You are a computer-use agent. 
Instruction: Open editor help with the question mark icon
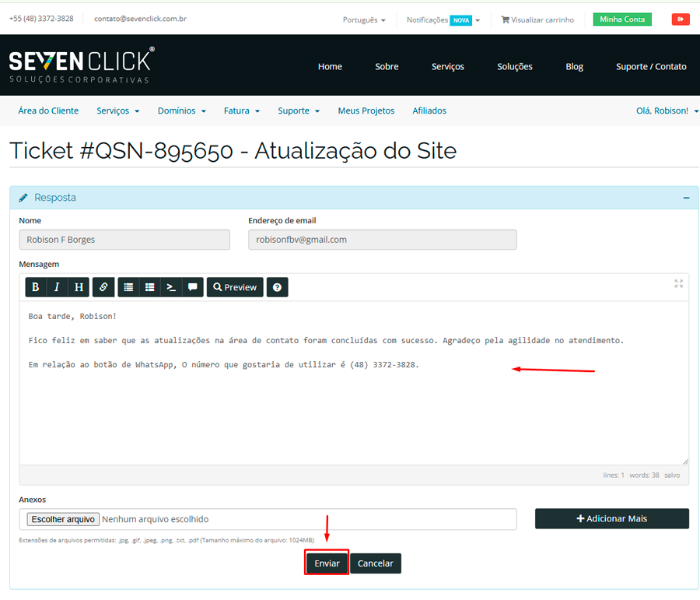pos(277,287)
